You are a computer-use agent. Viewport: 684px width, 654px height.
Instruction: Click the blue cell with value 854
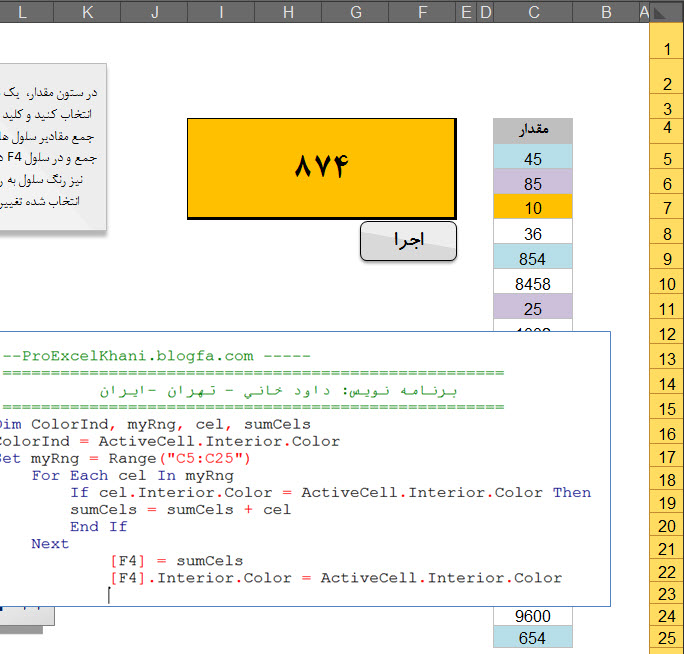click(x=532, y=259)
